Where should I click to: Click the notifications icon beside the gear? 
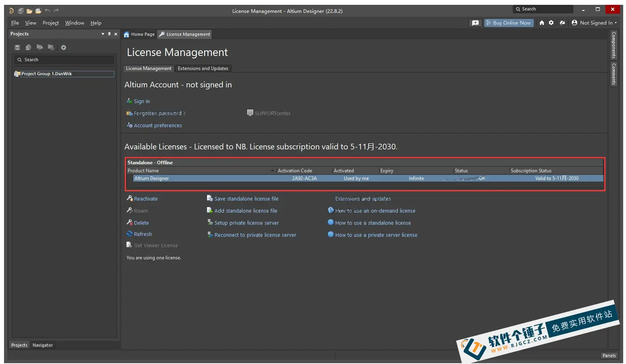point(562,23)
